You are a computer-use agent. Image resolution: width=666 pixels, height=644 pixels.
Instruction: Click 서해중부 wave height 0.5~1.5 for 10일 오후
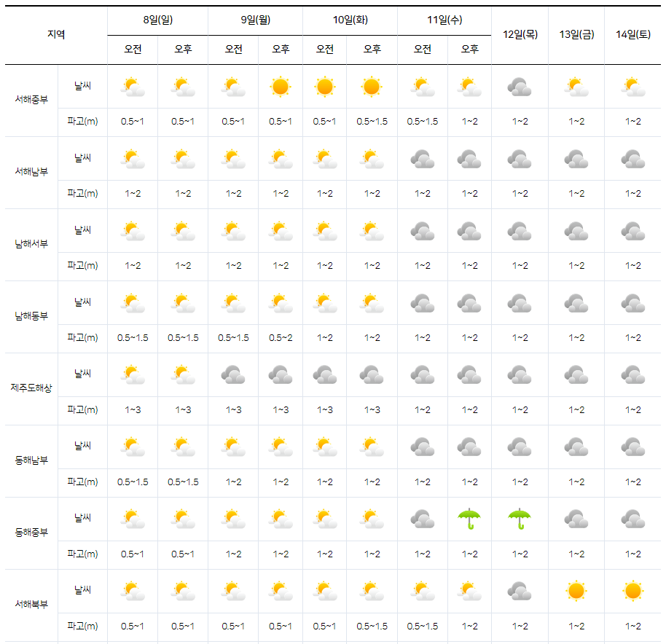point(372,122)
